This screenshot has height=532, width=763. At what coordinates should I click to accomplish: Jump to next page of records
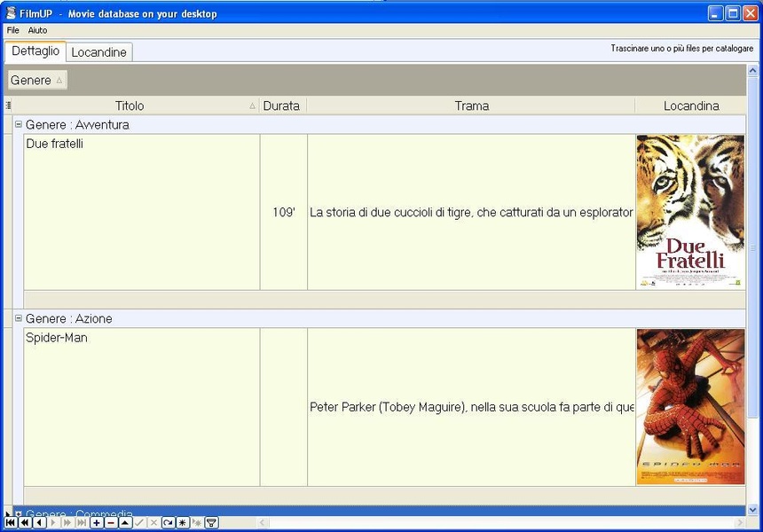click(67, 523)
